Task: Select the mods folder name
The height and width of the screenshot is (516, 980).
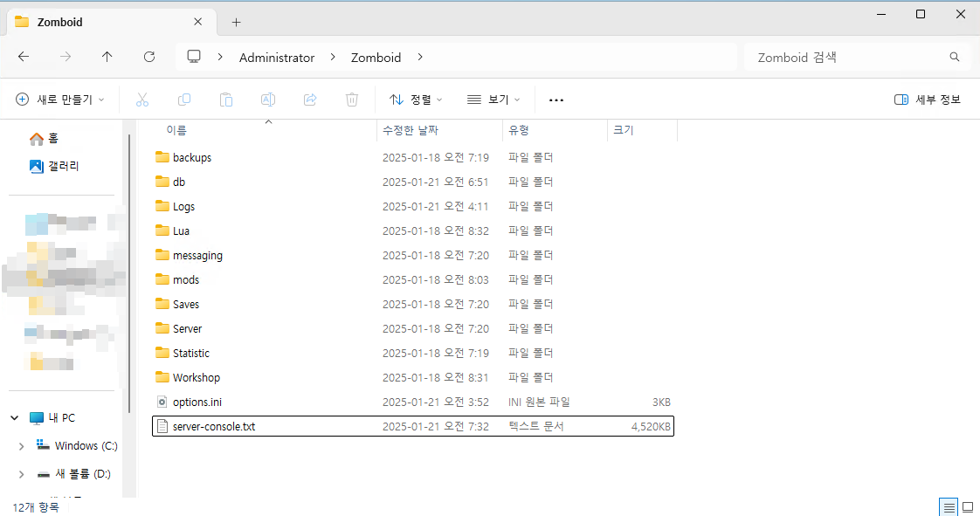Action: pos(186,280)
